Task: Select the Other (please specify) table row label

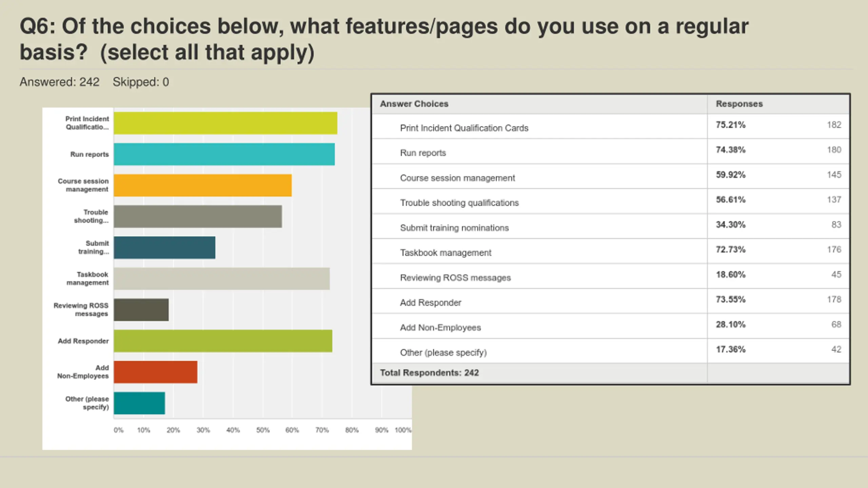Action: [443, 352]
